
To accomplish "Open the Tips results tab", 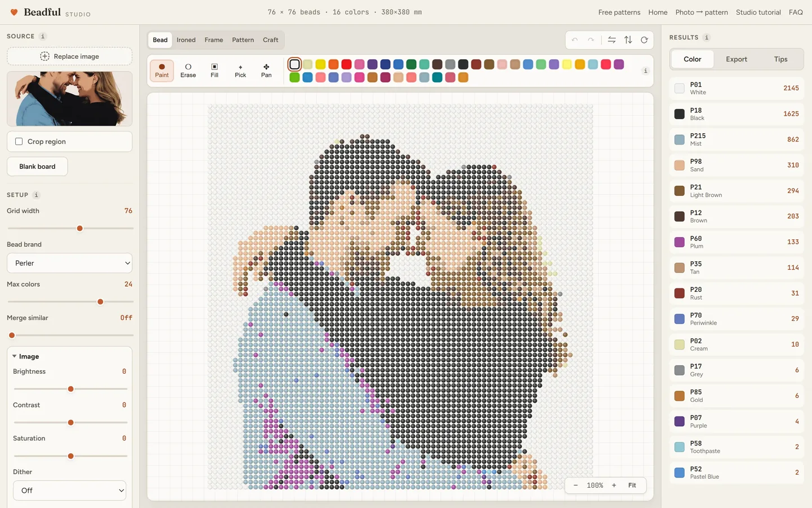I will click(780, 59).
